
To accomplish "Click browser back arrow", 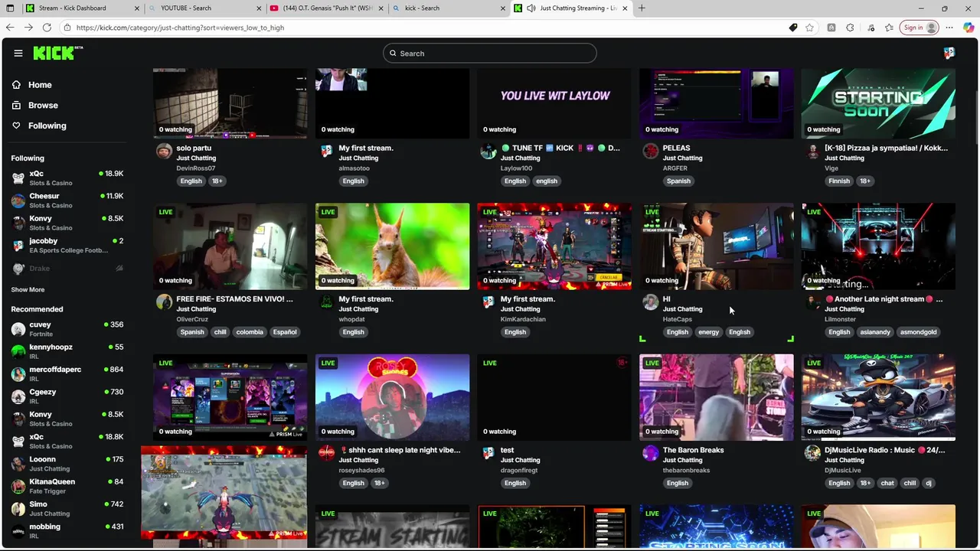I will point(9,28).
